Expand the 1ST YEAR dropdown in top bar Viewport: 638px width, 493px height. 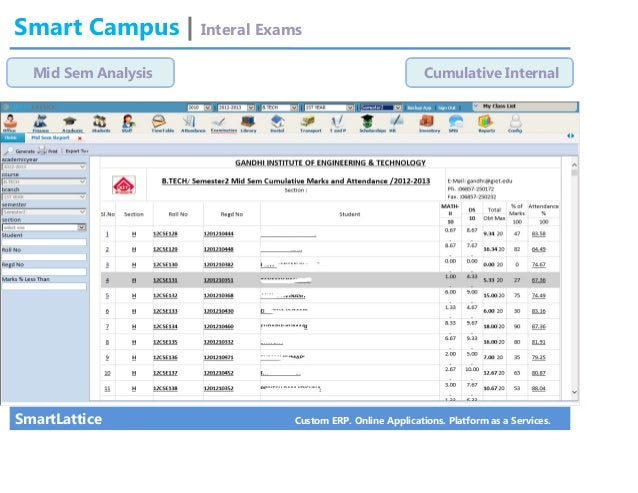[350, 107]
